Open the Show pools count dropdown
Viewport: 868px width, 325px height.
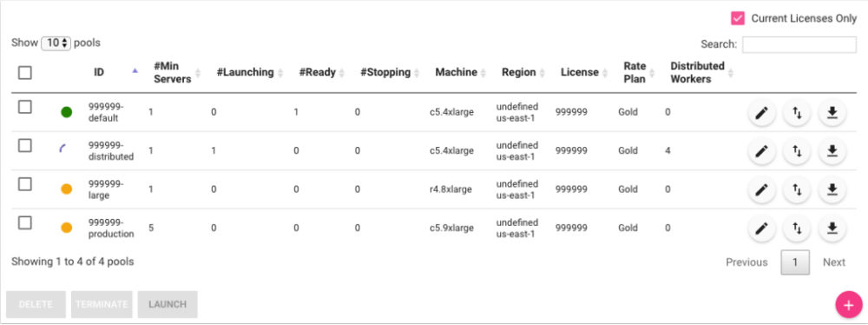click(x=56, y=43)
